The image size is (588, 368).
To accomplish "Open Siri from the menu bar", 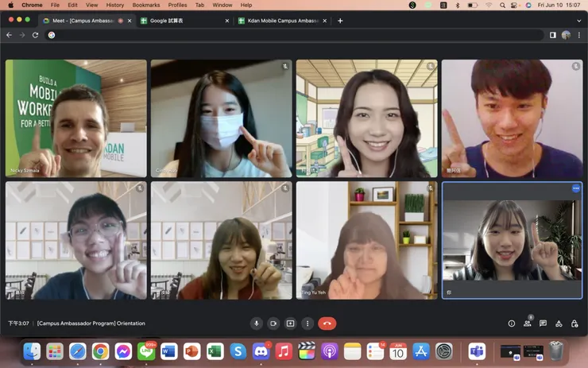I will point(528,5).
